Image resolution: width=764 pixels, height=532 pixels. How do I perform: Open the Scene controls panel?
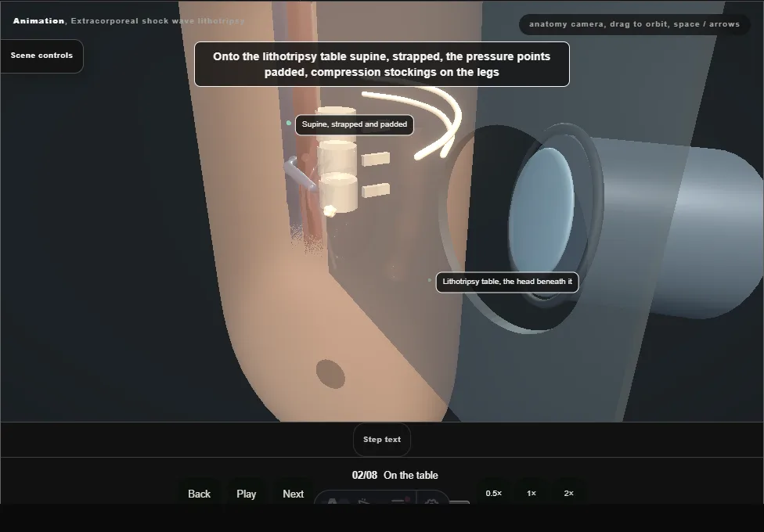(41, 56)
